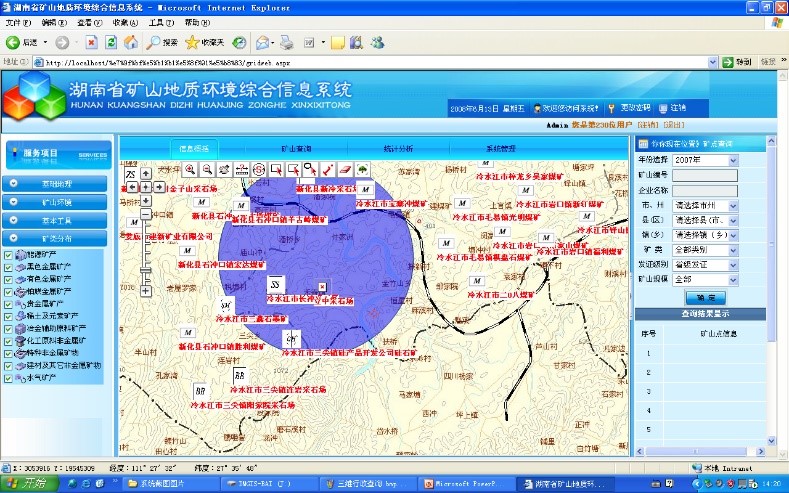Click the pan up arrow on map
789x493 pixels.
point(146,174)
